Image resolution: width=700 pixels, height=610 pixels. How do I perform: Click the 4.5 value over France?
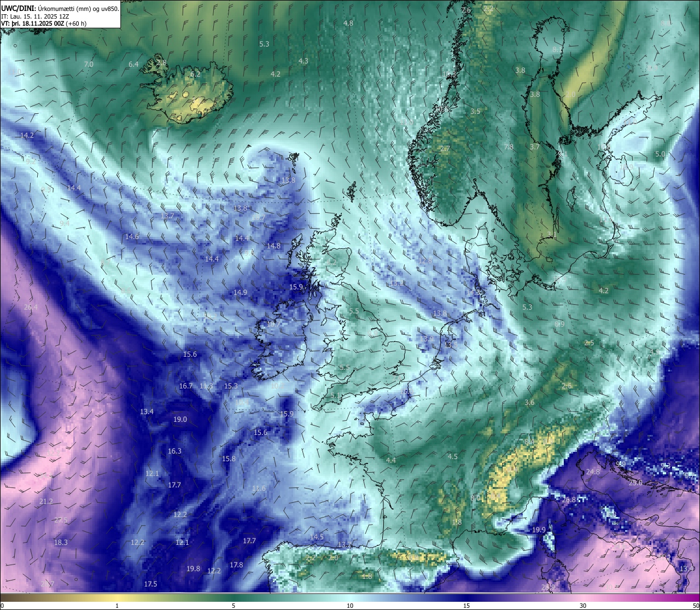click(452, 457)
